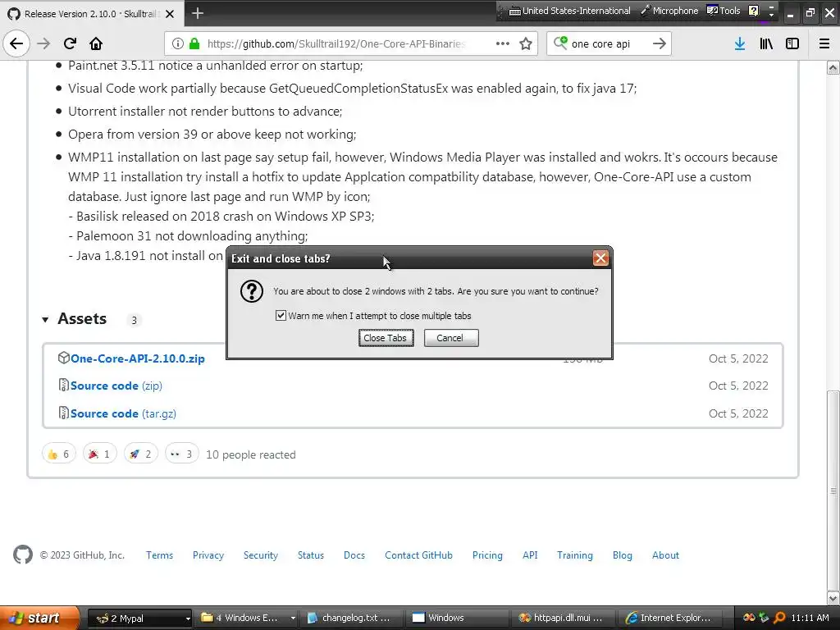The height and width of the screenshot is (630, 840).
Task: Click the language bar help icon
Action: tap(754, 11)
